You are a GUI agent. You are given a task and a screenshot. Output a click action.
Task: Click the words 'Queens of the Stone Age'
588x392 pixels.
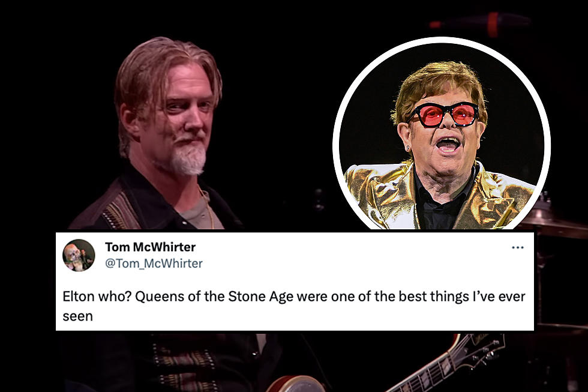214,297
